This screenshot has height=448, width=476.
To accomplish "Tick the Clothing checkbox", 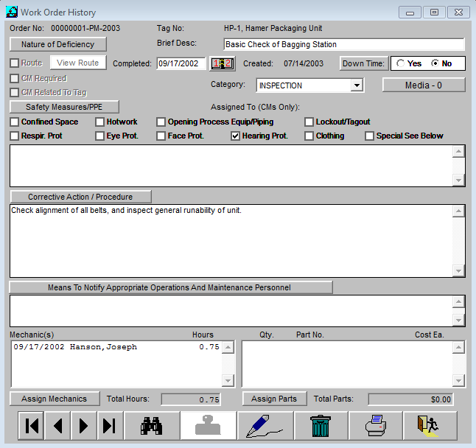I will point(309,136).
